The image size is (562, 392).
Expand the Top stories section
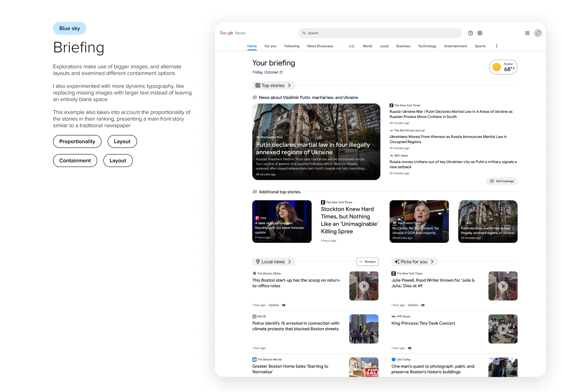[273, 85]
